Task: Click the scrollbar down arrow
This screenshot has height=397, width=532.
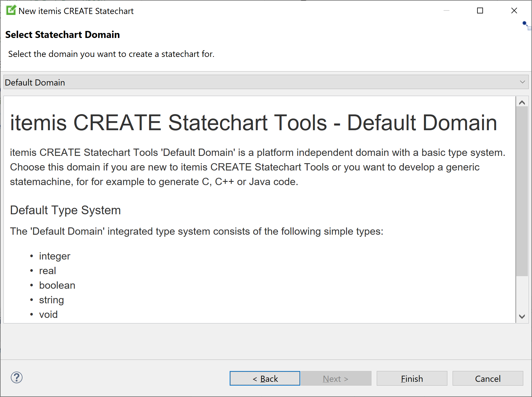Action: pyautogui.click(x=522, y=316)
